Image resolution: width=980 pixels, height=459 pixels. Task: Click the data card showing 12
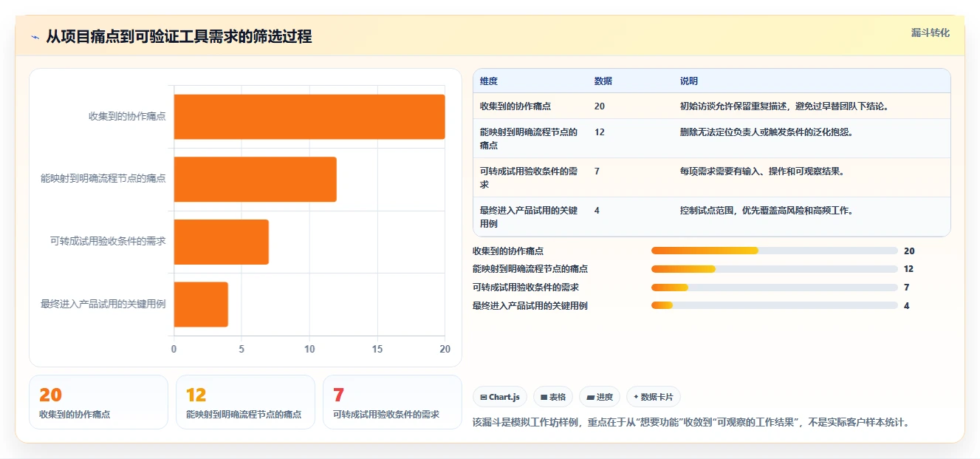[245, 402]
